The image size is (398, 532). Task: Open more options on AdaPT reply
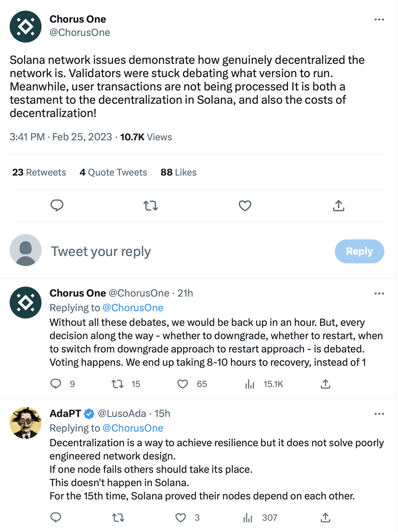379,414
